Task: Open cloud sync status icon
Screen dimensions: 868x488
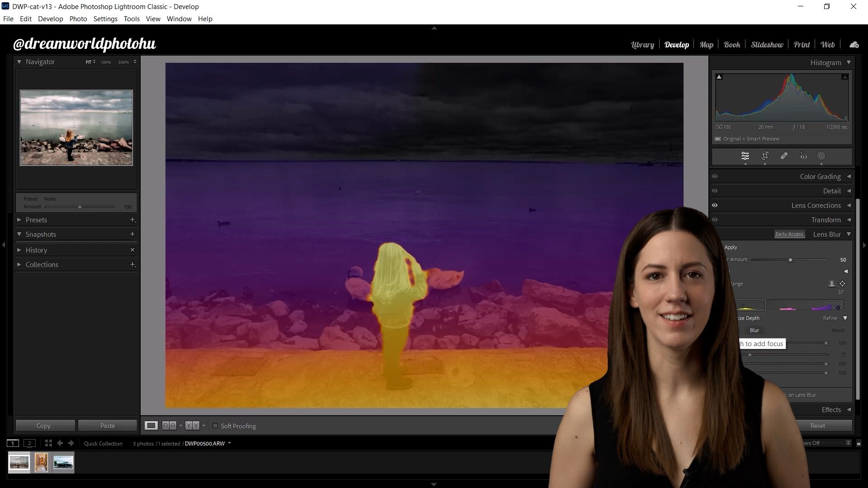Action: (x=854, y=45)
